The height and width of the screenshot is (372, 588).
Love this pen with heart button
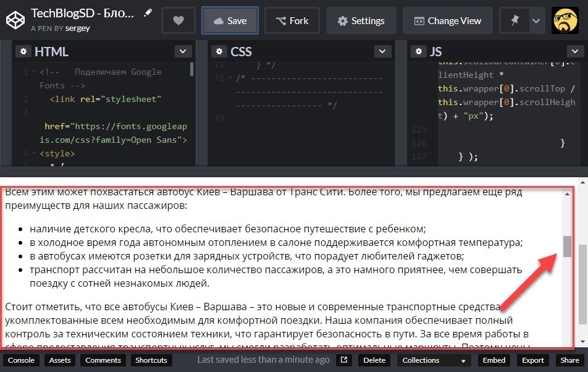click(x=178, y=20)
